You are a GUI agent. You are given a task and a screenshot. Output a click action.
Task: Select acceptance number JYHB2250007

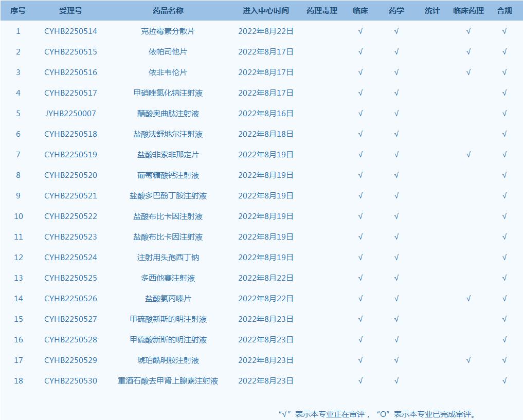point(70,114)
